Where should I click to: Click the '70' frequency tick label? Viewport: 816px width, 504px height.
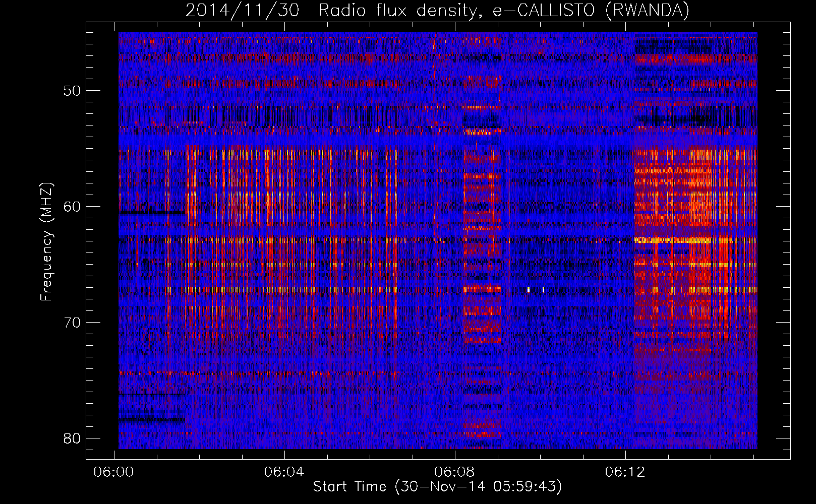73,323
